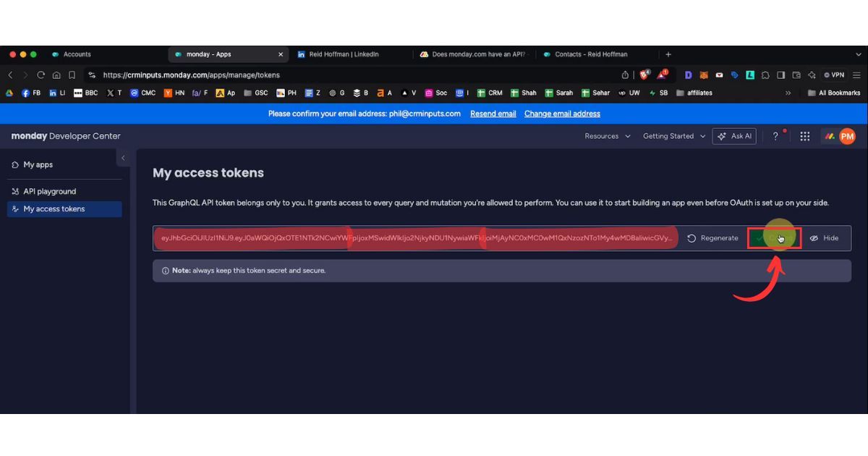Switch to Does monday.com have an API tab

[474, 54]
